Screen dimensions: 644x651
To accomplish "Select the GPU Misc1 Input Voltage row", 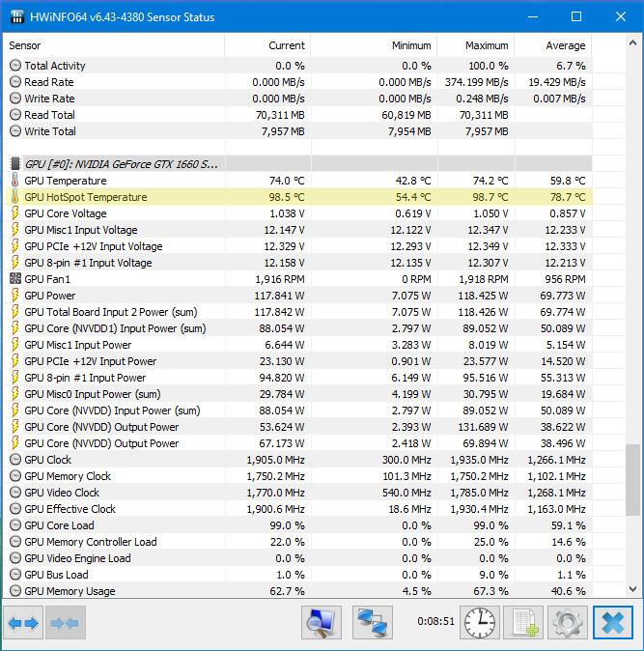I will pos(297,230).
